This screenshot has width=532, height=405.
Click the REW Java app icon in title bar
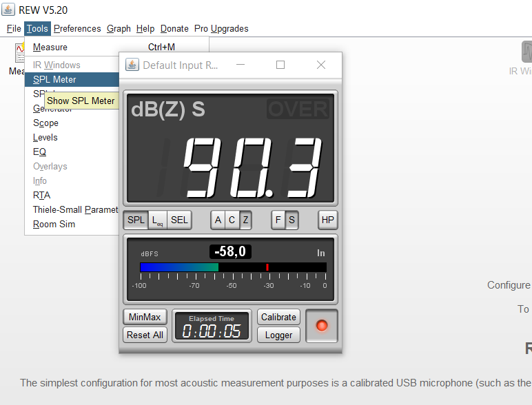pyautogui.click(x=8, y=10)
